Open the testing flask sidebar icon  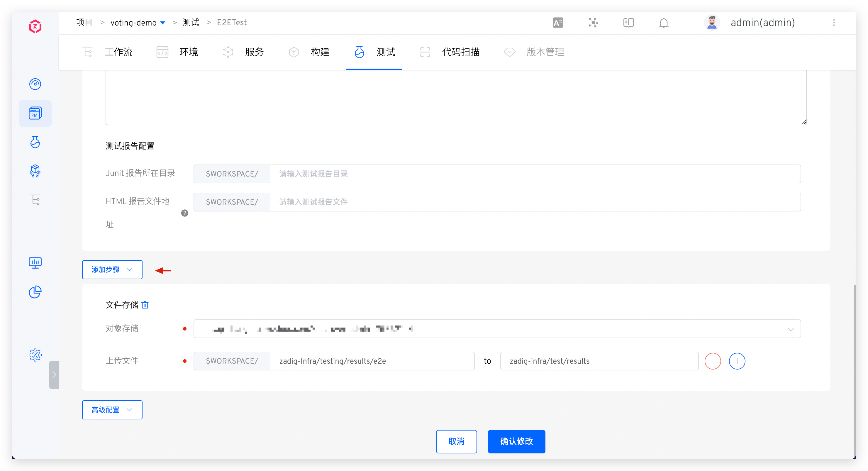(35, 142)
